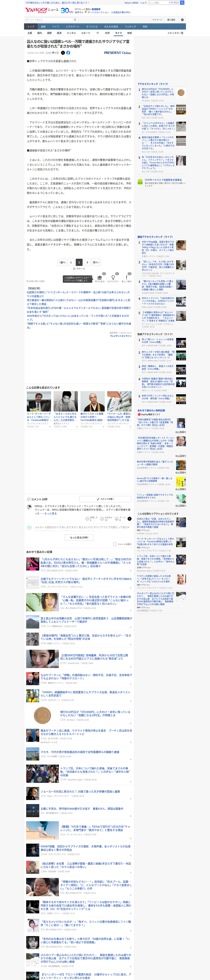Select the エンタメ category
The height and width of the screenshot is (980, 210).
71,33
